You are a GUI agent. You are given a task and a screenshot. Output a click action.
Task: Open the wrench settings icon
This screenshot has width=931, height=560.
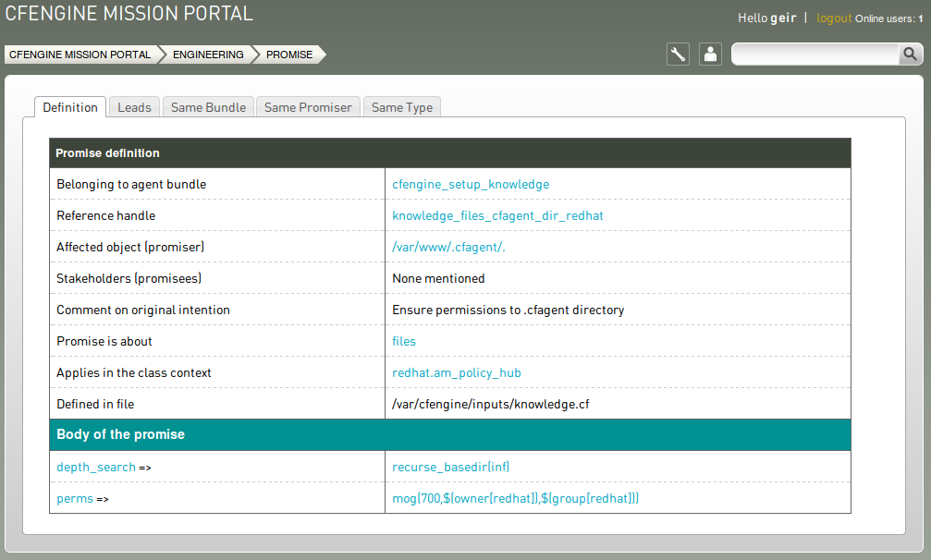678,55
